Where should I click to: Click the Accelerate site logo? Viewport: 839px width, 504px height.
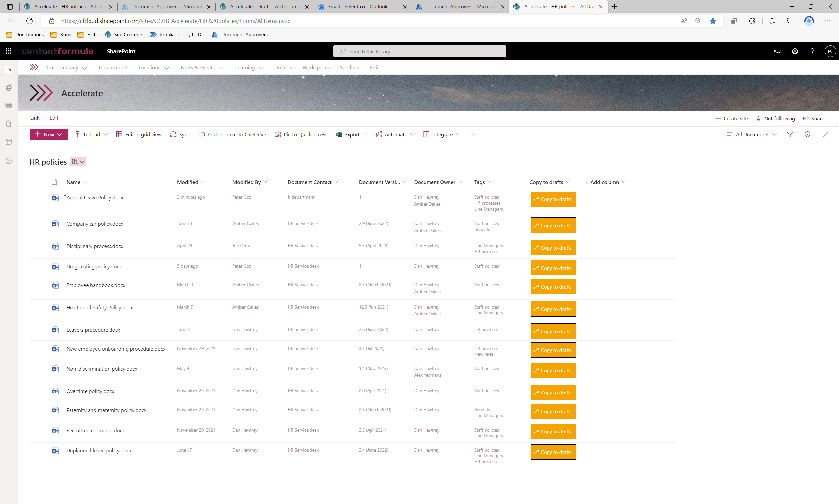41,93
